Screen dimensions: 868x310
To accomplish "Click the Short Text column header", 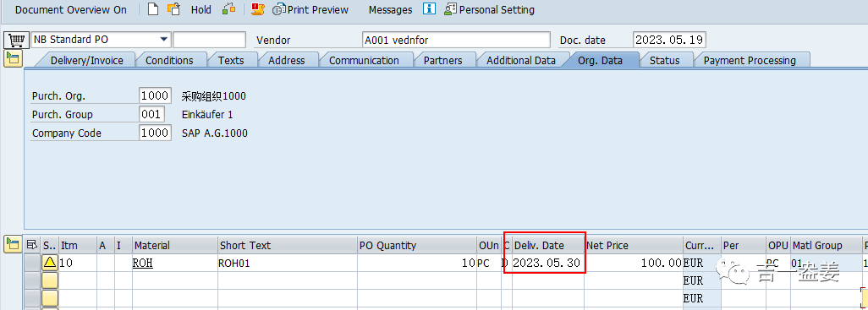I will [x=288, y=245].
